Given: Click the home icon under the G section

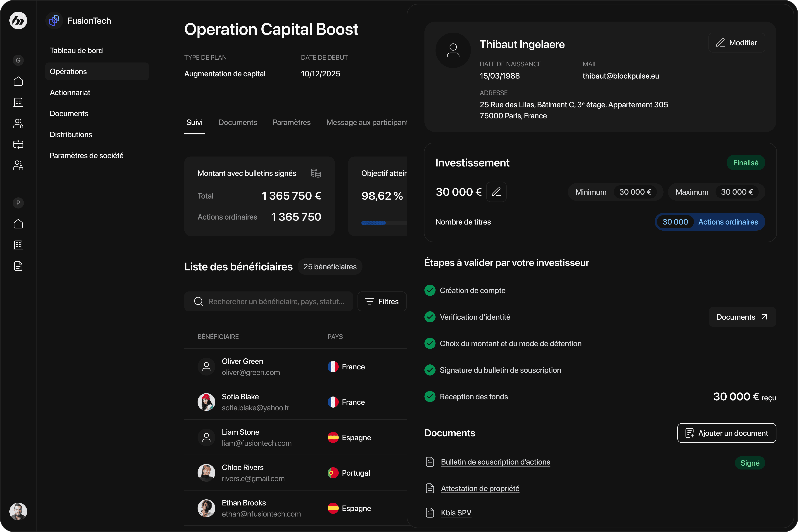Looking at the screenshot, I should tap(18, 81).
